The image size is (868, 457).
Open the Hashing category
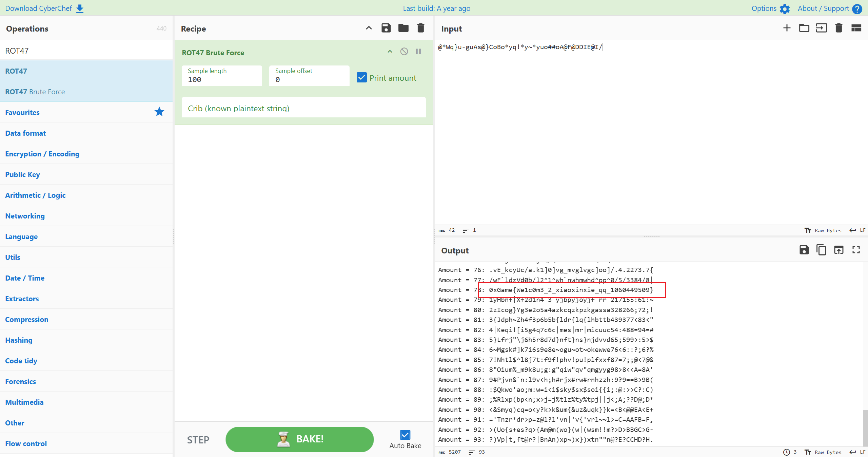click(x=19, y=340)
